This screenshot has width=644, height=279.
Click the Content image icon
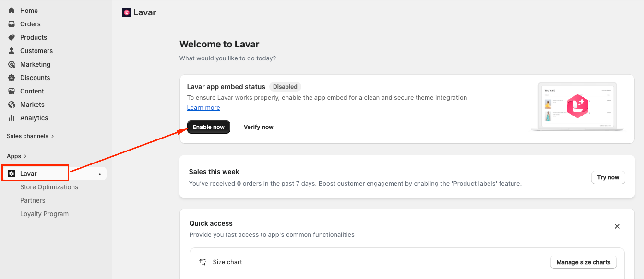[x=12, y=91]
